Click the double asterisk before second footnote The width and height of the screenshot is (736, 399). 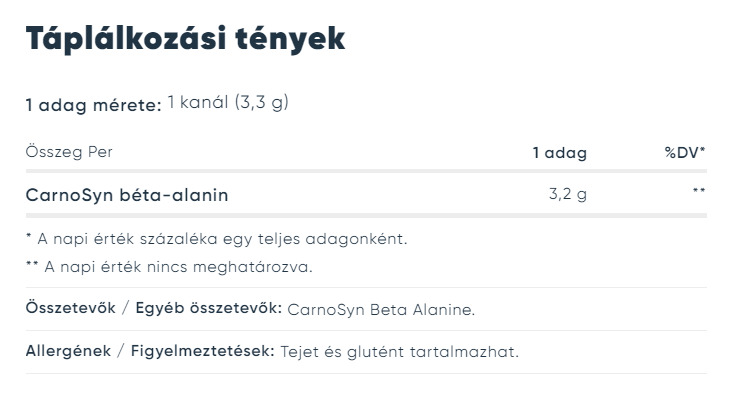[32, 264]
